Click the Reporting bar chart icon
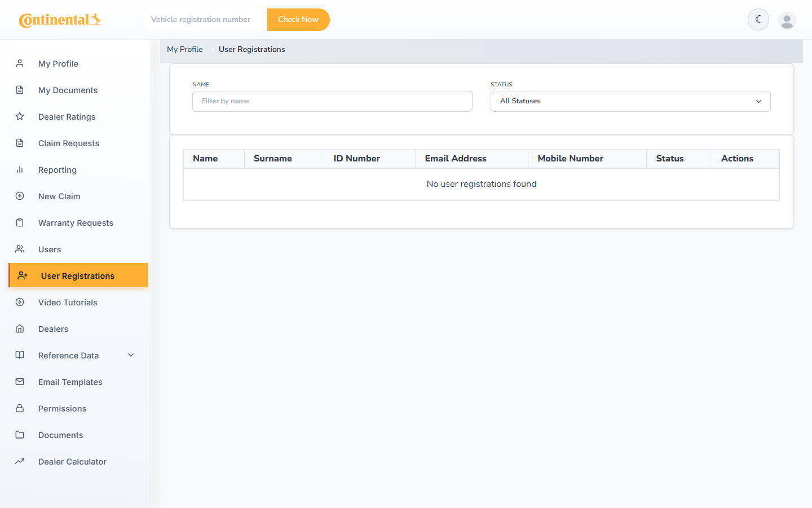This screenshot has height=508, width=812. tap(20, 169)
